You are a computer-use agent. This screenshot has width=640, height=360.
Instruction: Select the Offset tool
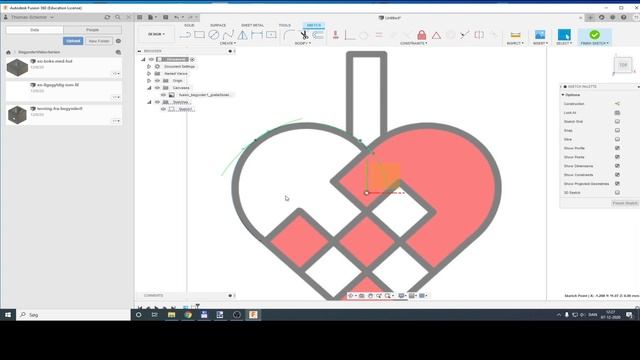tap(318, 35)
